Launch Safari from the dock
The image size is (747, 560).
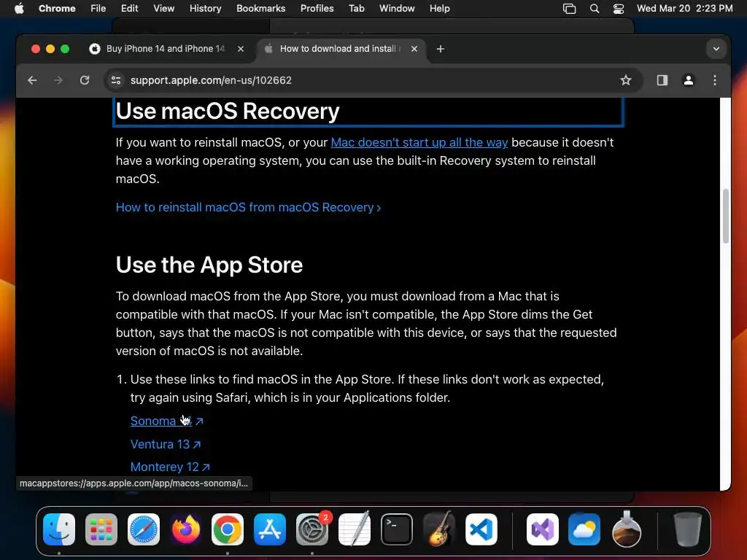click(x=144, y=529)
